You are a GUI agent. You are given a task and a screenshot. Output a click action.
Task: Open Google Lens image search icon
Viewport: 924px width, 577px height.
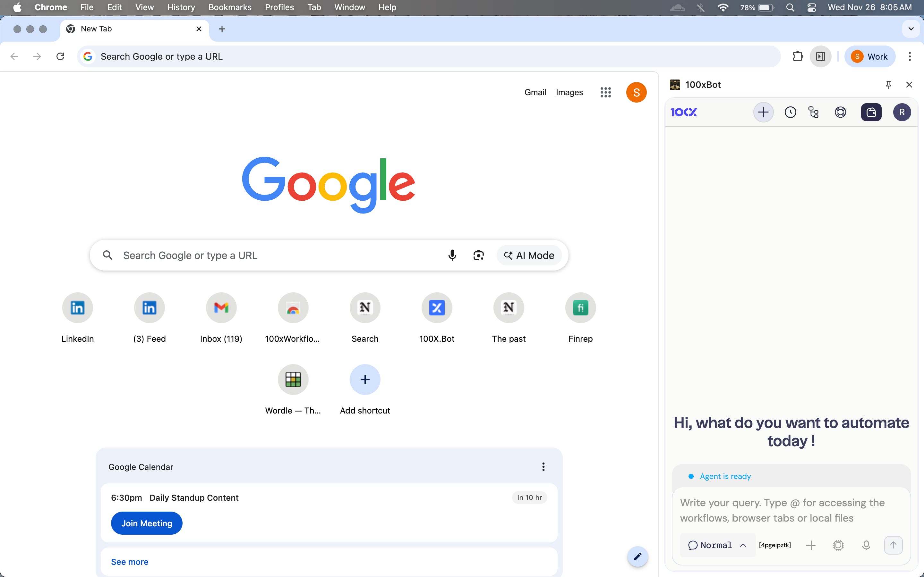coord(478,255)
